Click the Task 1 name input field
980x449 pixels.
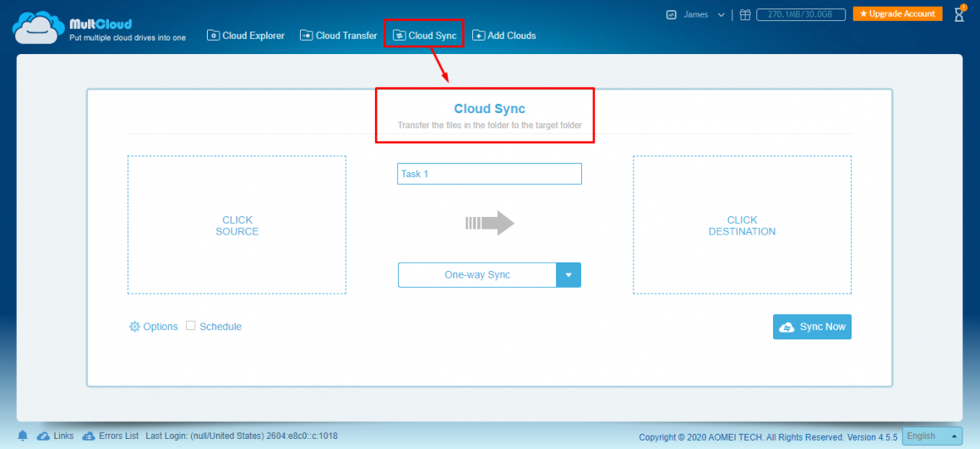[x=489, y=174]
